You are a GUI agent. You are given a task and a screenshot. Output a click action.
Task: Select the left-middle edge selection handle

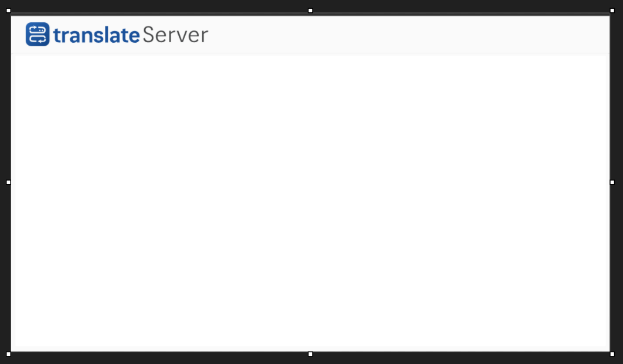[9, 182]
